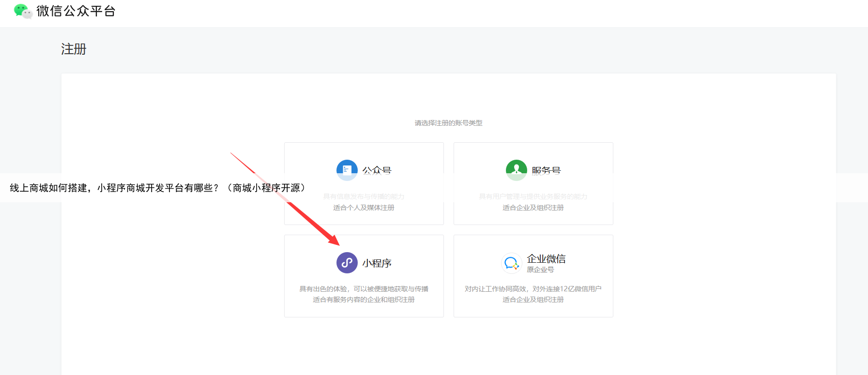Click the 线上商城如何搭建 caption banner
Viewport: 868px width, 375px height.
point(157,188)
